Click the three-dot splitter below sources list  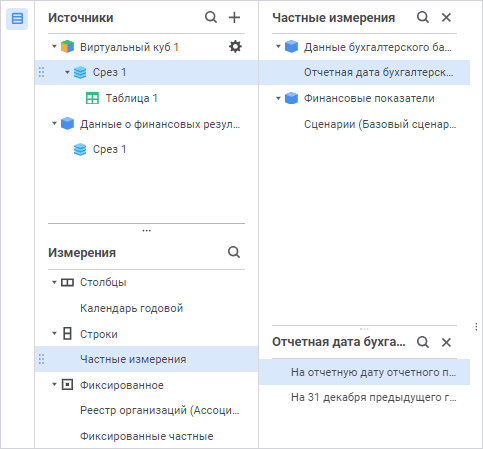[147, 231]
